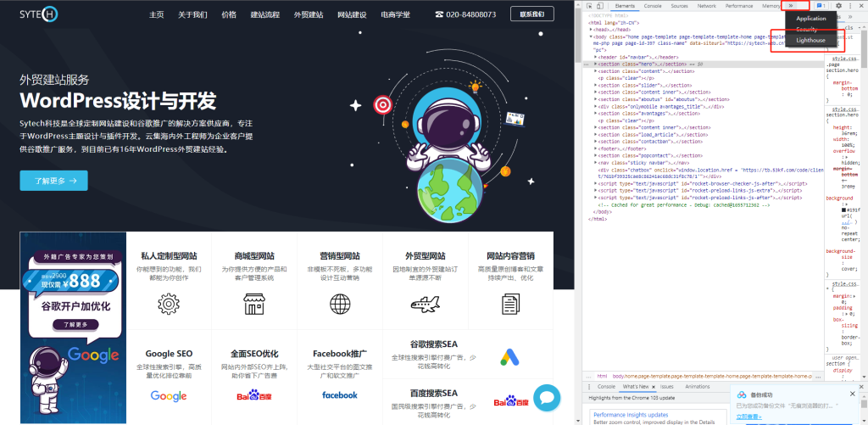Open the 电商学堂 navigation link

click(396, 14)
